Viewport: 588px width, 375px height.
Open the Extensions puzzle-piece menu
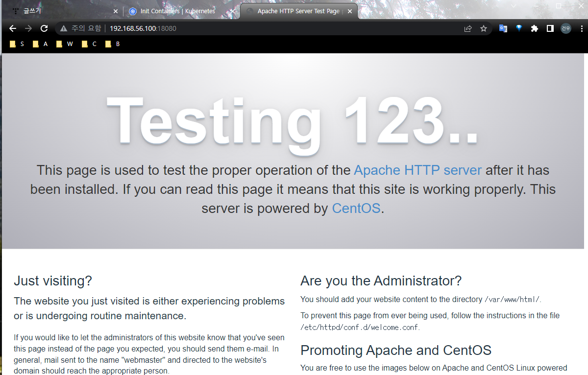(535, 28)
